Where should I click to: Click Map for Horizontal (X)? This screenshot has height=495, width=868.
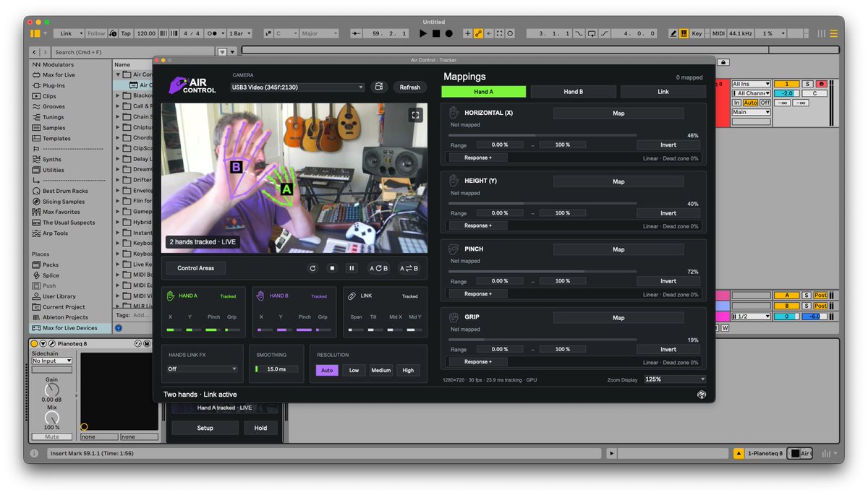pos(618,113)
